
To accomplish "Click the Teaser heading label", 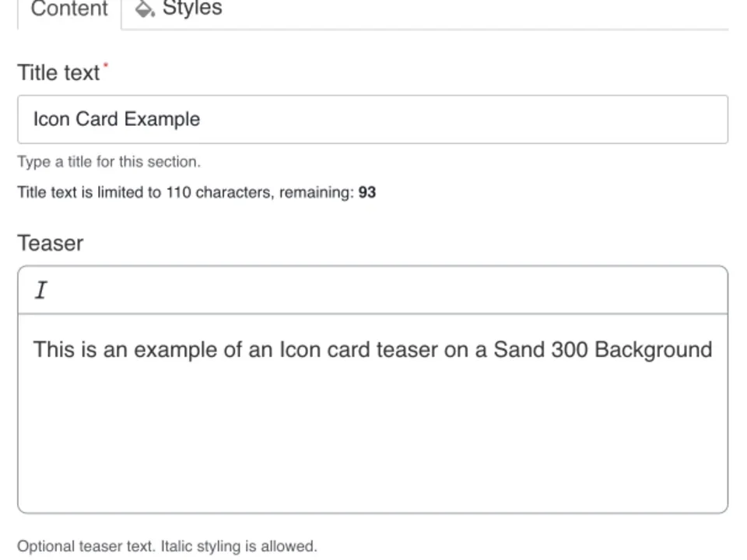I will click(50, 243).
